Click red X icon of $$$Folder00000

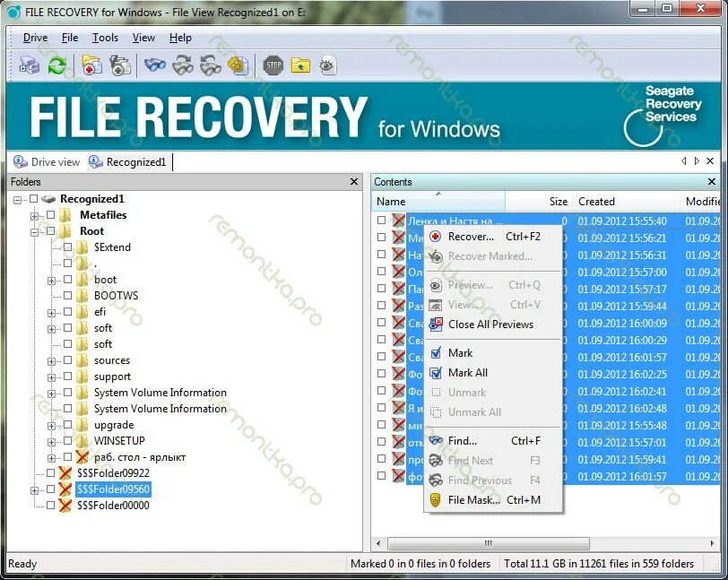click(x=65, y=506)
